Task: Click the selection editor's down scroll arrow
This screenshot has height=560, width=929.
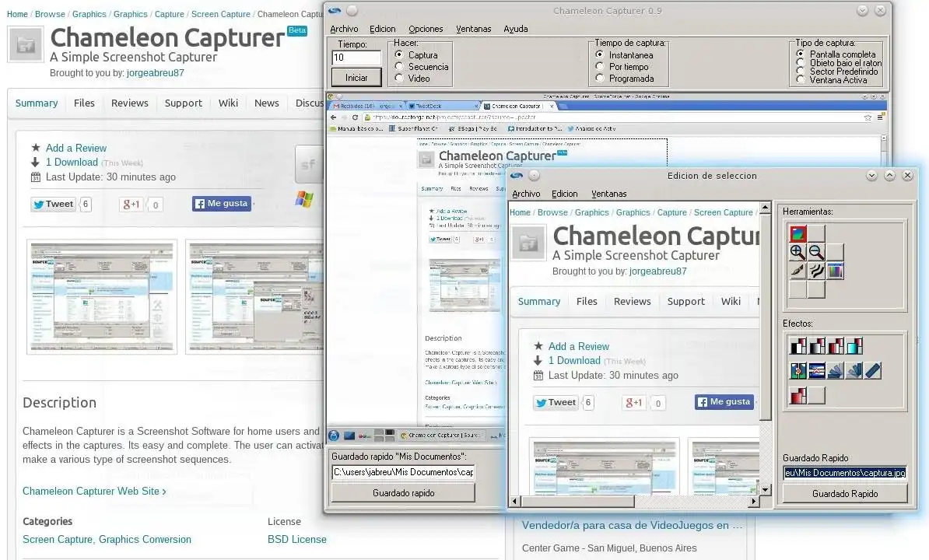Action: [766, 489]
